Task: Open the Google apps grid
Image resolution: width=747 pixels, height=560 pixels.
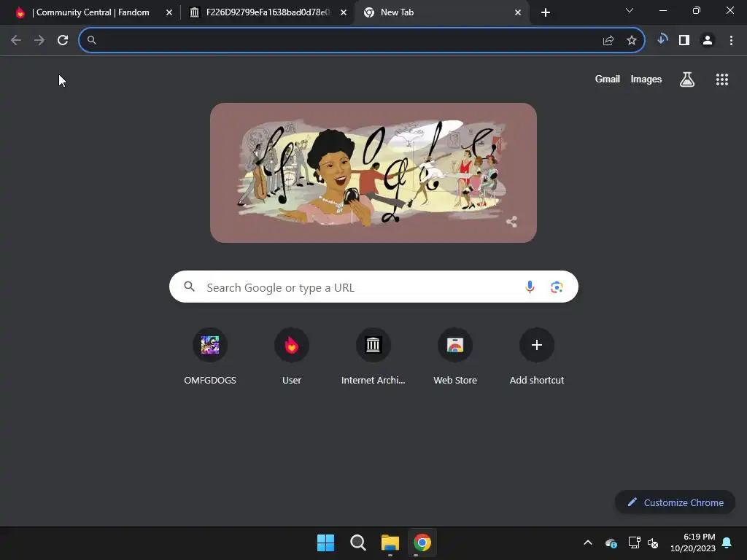Action: click(x=722, y=79)
